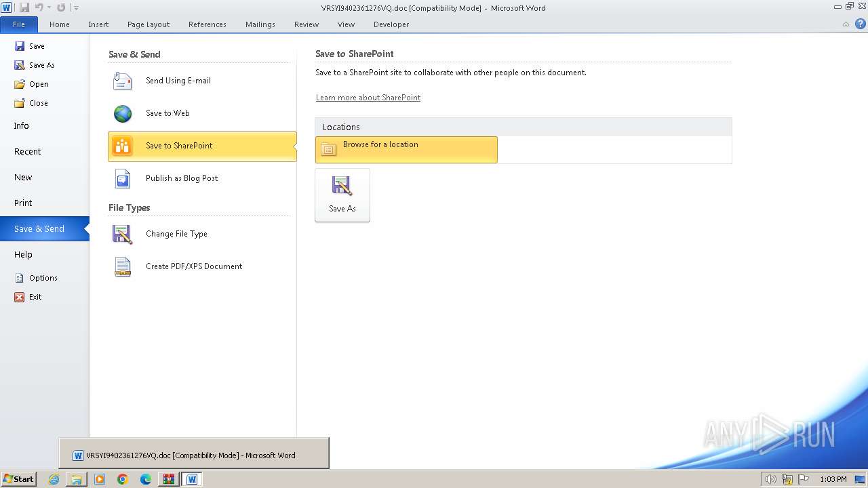Open the Page Layout tab
The image size is (868, 488).
click(149, 24)
